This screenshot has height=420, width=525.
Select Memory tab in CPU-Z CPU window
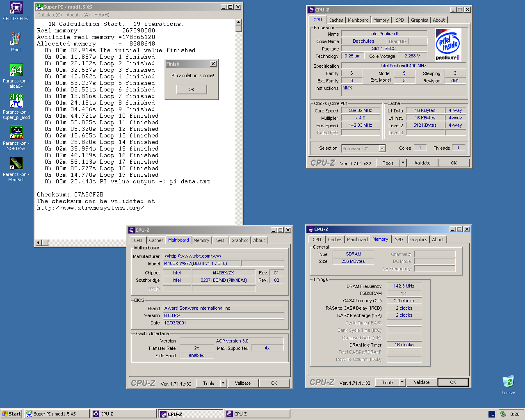coord(381,20)
